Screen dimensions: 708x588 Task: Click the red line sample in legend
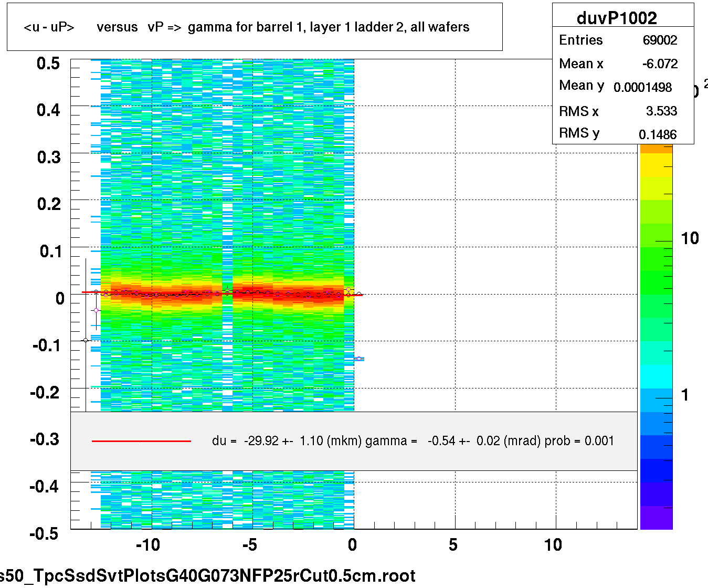(x=141, y=441)
